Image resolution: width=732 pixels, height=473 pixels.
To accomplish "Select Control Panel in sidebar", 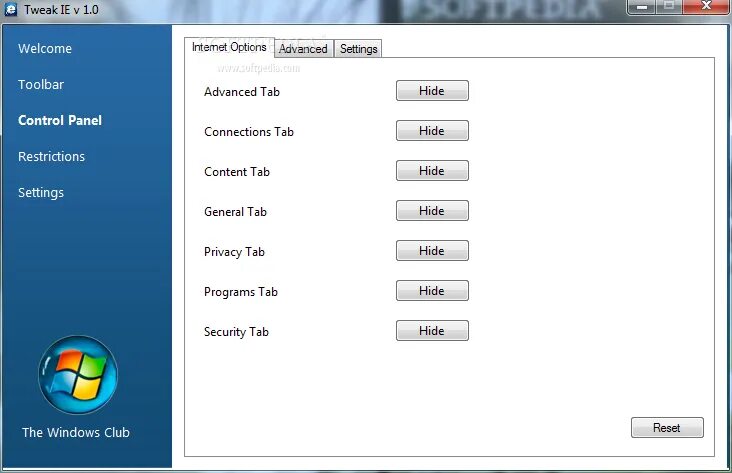I will click(60, 120).
